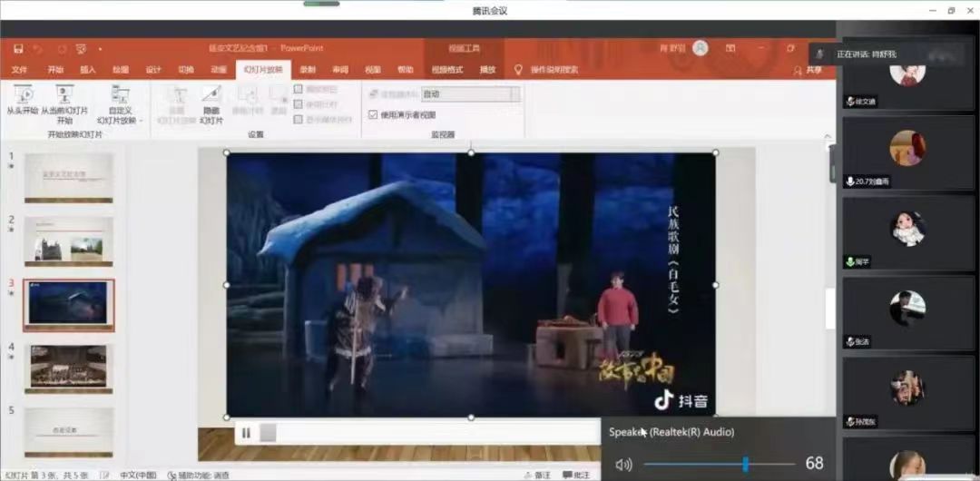980x481 pixels.
Task: Toggle the 播放旁白 checkbox
Action: pos(299,89)
